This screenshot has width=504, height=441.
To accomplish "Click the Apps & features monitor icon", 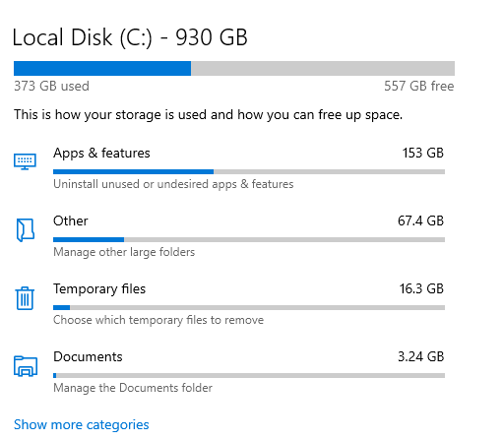I will pos(25,161).
